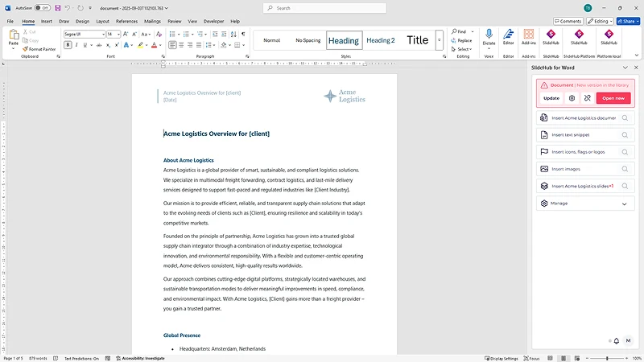Open the Editor review tool
The image size is (644, 362).
click(509, 37)
